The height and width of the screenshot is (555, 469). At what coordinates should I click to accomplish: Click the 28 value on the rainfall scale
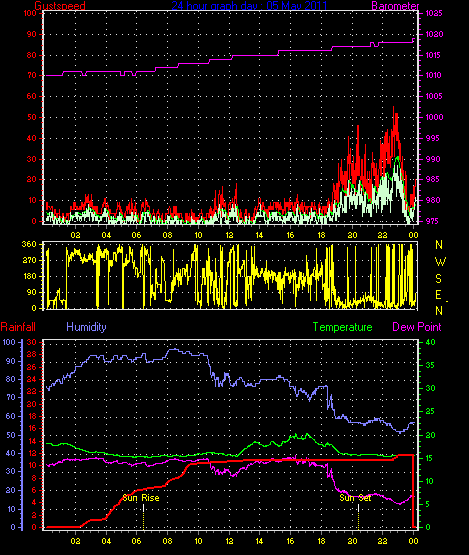(32, 354)
